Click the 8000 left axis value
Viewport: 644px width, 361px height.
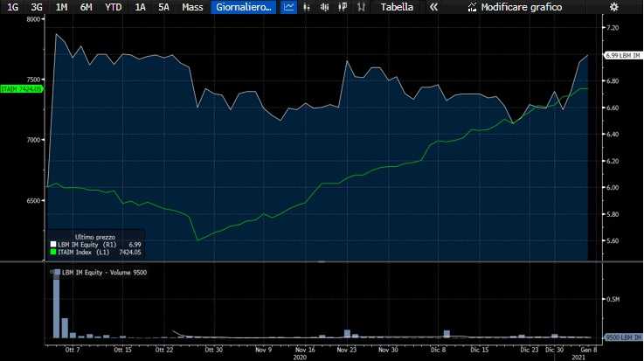[x=33, y=19]
